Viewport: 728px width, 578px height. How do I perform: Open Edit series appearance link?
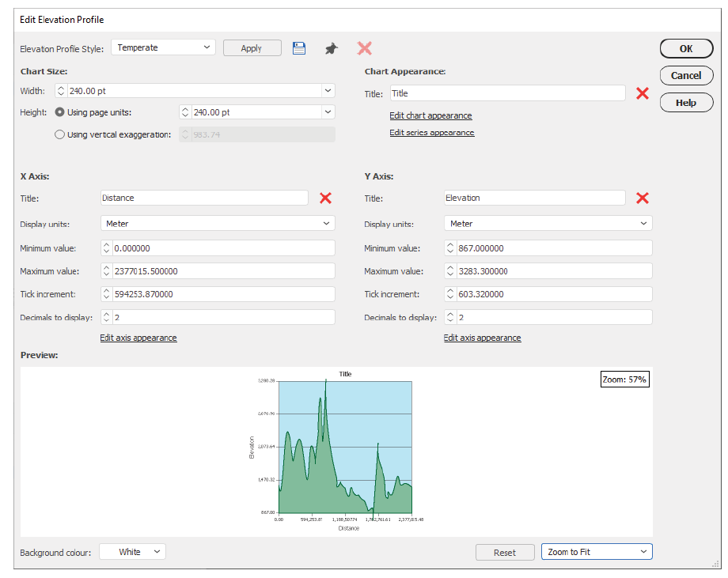click(432, 133)
